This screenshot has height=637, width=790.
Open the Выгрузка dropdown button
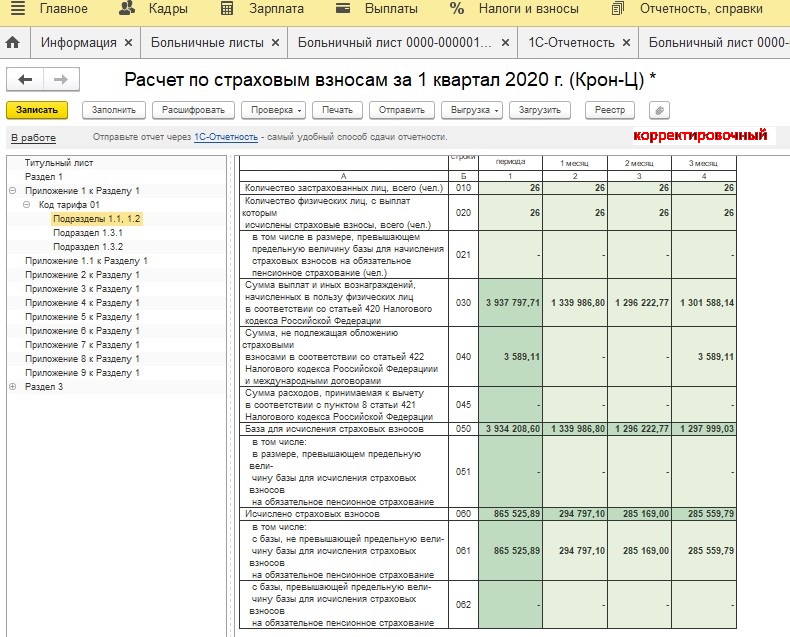point(472,110)
